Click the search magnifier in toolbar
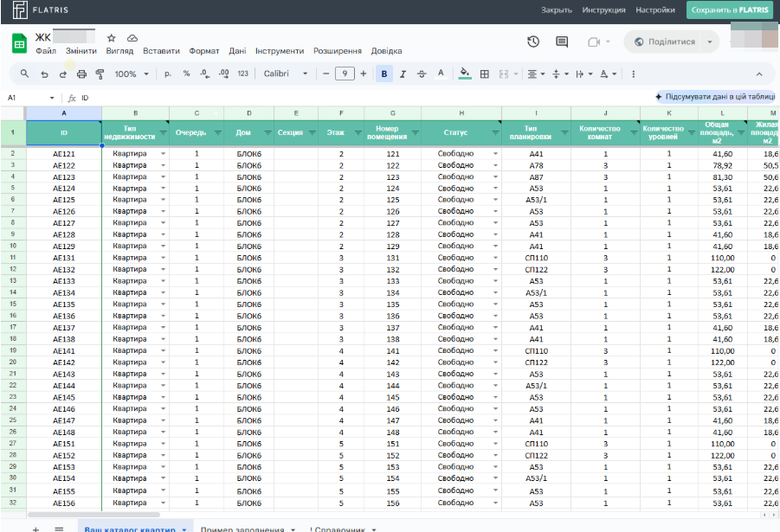Screen dimensions: 780x532 24,74
